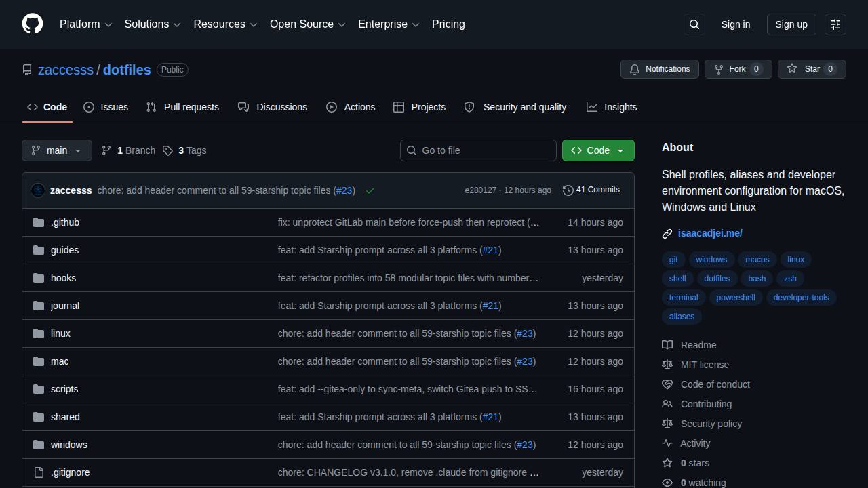Click zaccesss avatar in commit row
The height and width of the screenshot is (488, 868).
pyautogui.click(x=38, y=190)
